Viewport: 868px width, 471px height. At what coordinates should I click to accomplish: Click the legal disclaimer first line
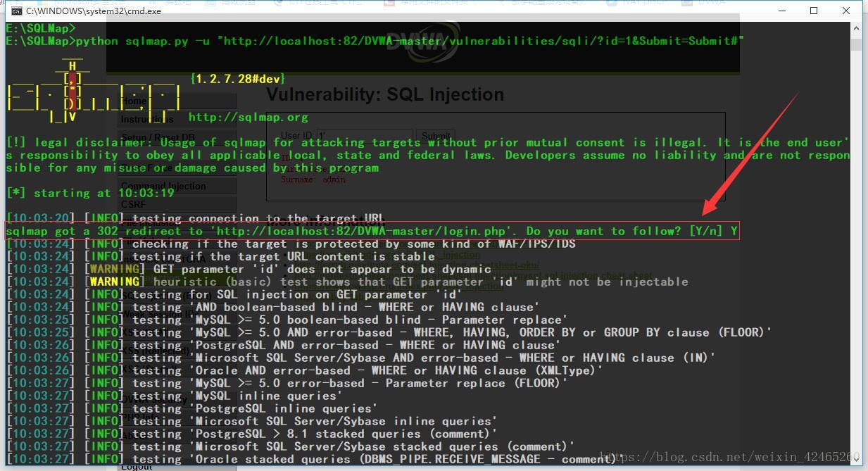(x=428, y=142)
